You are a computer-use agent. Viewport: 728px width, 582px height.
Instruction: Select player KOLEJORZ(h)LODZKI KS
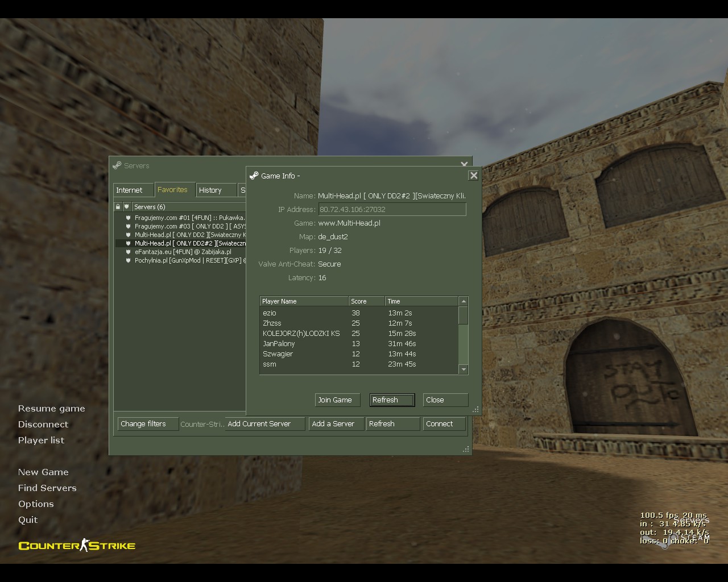coord(359,334)
